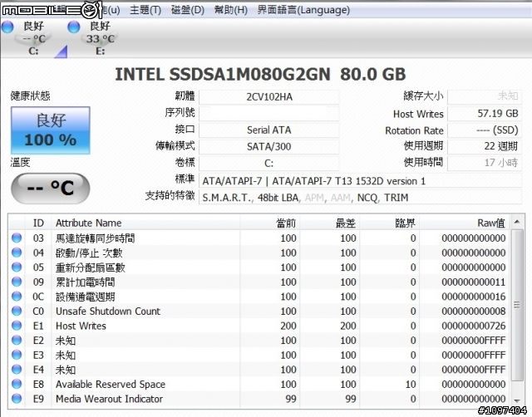The image size is (532, 417).
Task: Click the blue status dot for attribute E3
Action: [x=17, y=355]
